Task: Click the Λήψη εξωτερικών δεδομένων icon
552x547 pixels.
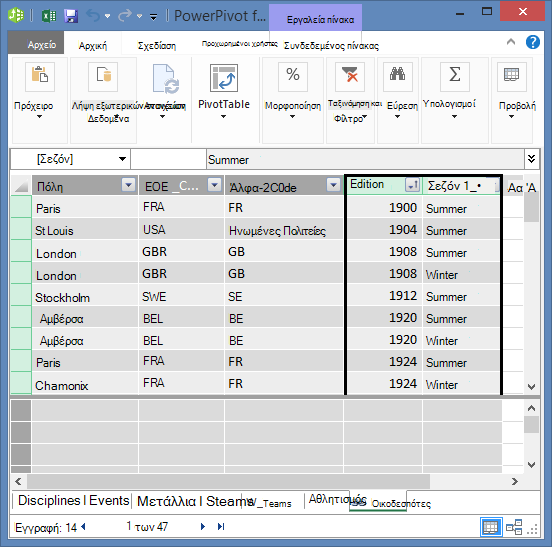Action: coord(103,77)
